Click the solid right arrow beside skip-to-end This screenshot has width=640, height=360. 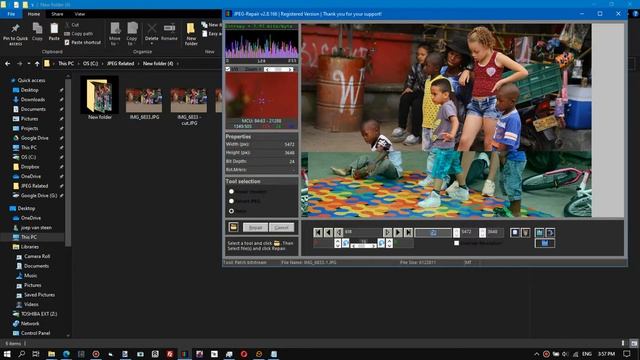398,232
